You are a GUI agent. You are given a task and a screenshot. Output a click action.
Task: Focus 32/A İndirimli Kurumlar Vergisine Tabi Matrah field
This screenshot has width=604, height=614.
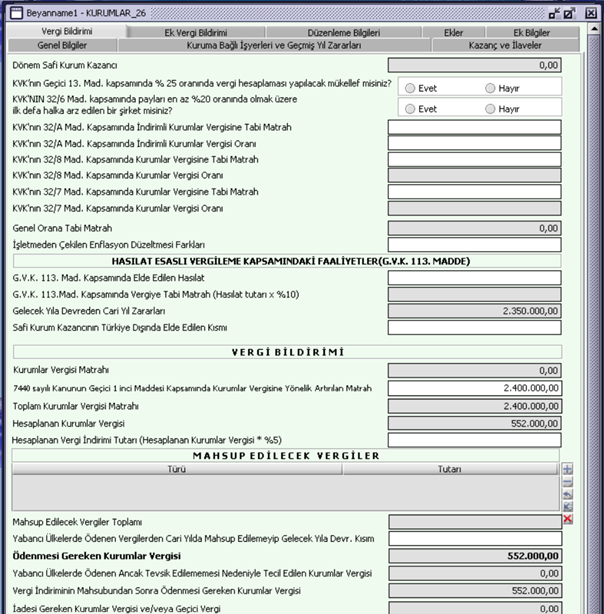click(x=474, y=127)
